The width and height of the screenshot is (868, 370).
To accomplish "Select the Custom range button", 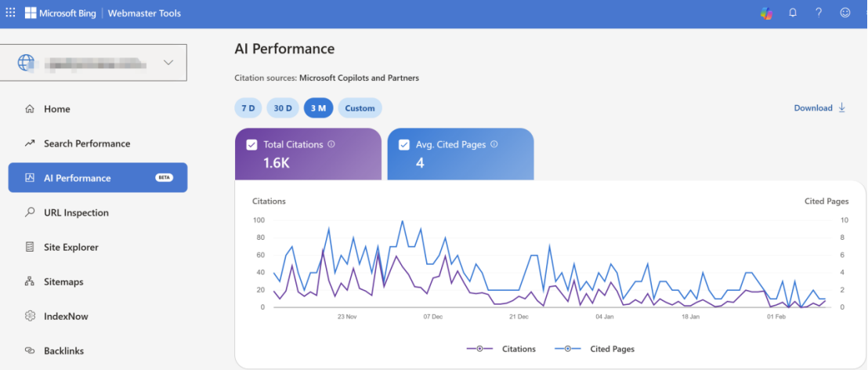I will (x=360, y=108).
